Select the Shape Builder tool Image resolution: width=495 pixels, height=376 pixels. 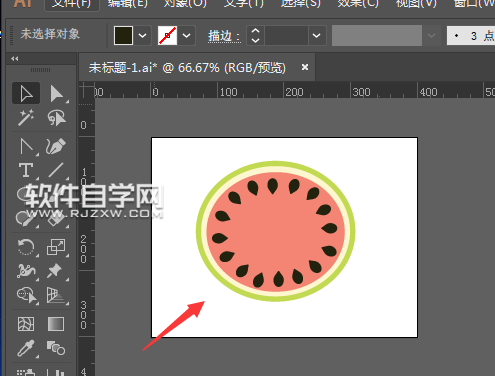coord(26,295)
